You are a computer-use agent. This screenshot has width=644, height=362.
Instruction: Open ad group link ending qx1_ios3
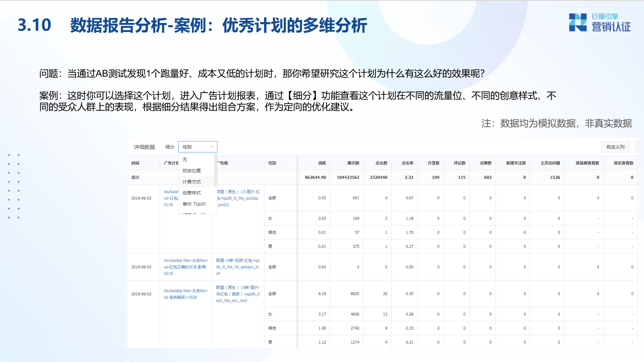click(238, 294)
